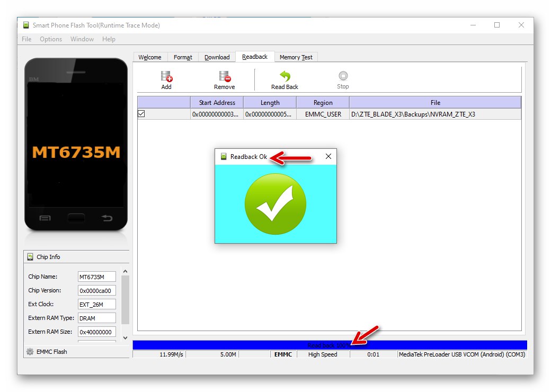The width and height of the screenshot is (551, 392).
Task: Click Chip Info scroll up arrow
Action: pyautogui.click(x=125, y=272)
